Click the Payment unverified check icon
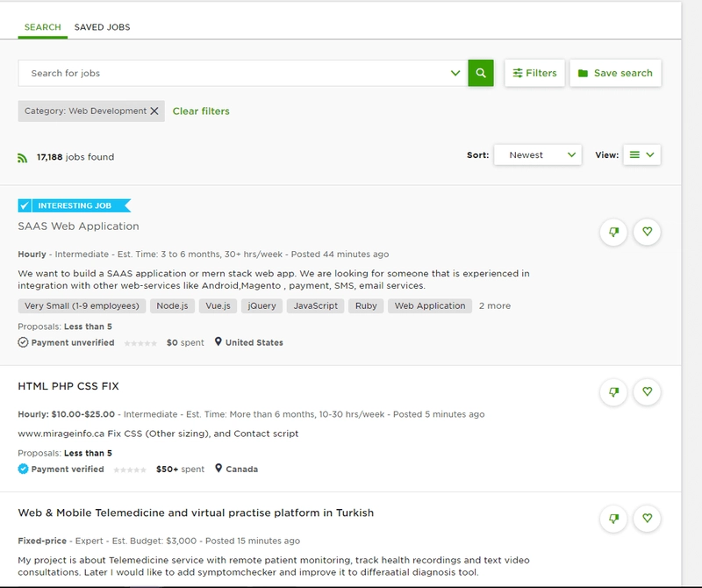 (x=23, y=342)
